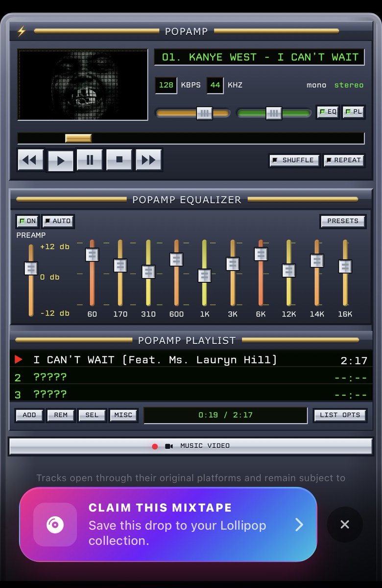The height and width of the screenshot is (588, 382).
Task: Click the 310 Hz band slider handle
Action: tap(148, 272)
